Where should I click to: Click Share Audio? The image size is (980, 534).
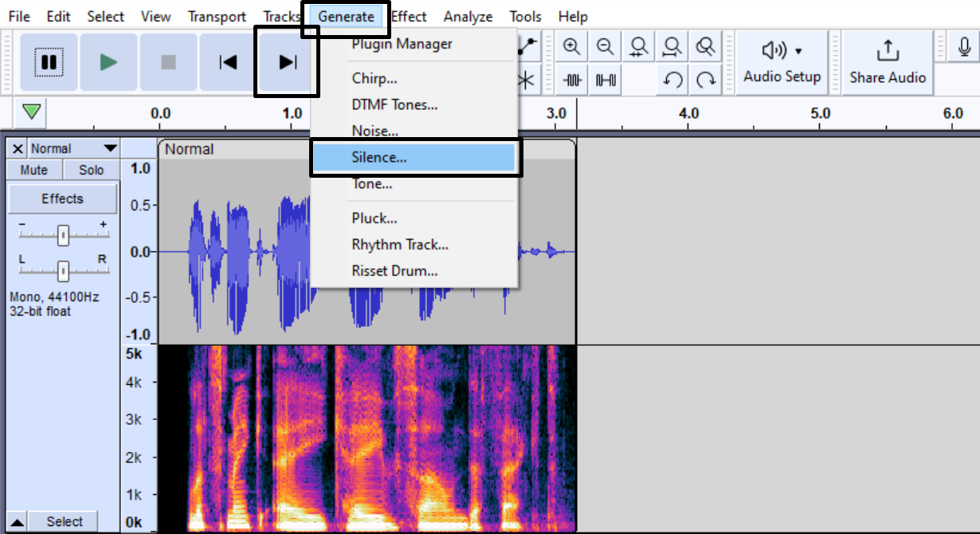887,61
